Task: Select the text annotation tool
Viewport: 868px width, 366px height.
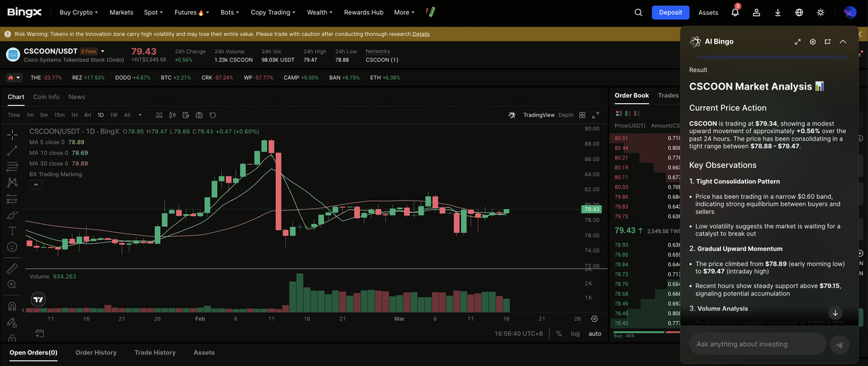Action: (12, 231)
